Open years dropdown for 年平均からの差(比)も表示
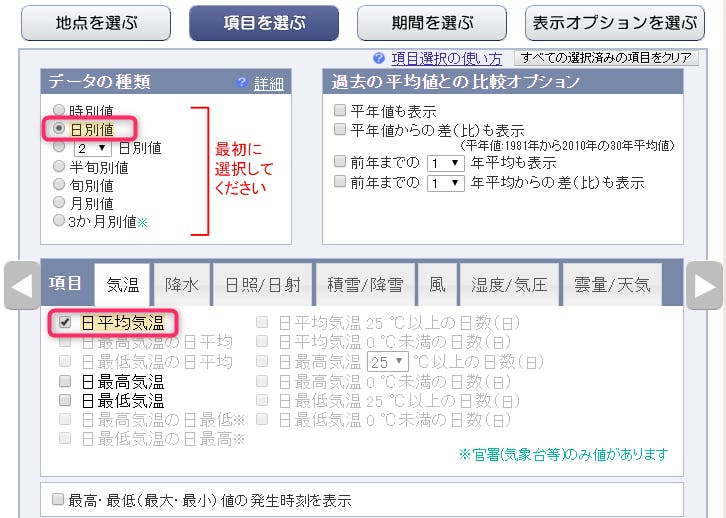 446,183
